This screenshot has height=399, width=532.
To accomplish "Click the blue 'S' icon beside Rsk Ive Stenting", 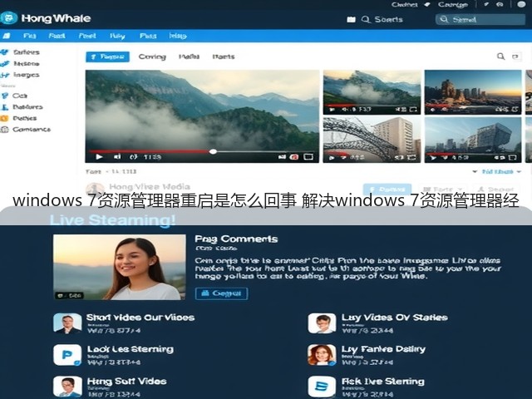I will point(322,387).
